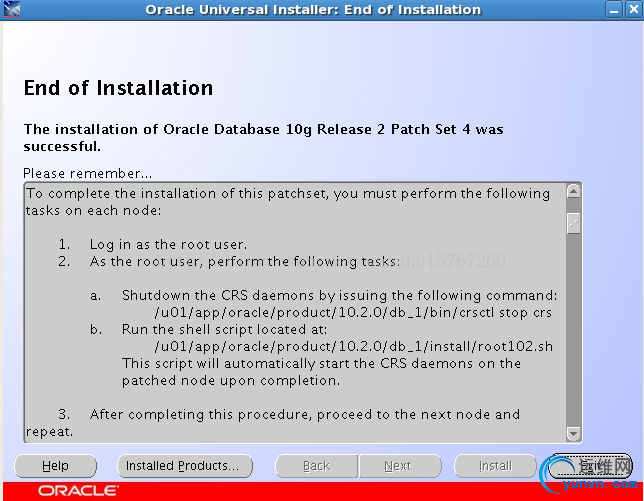Viewport: 644px width, 501px height.
Task: Click the scroll-down arrow of the text area
Action: 573,434
